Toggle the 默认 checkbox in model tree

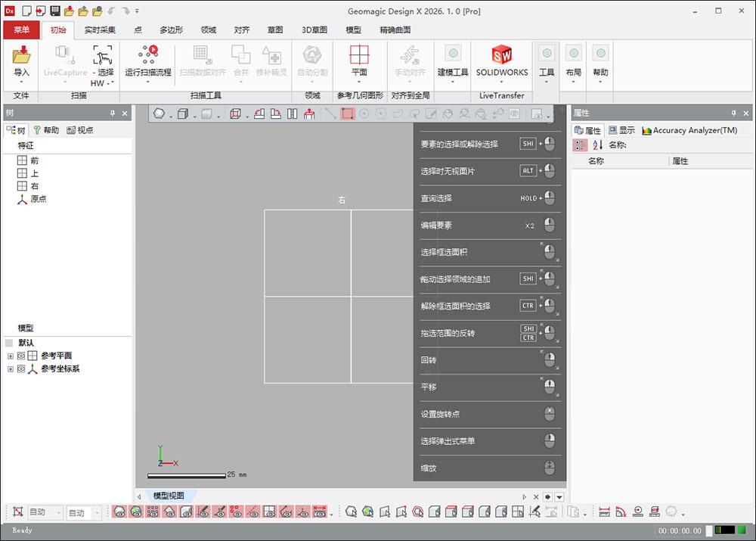click(9, 343)
